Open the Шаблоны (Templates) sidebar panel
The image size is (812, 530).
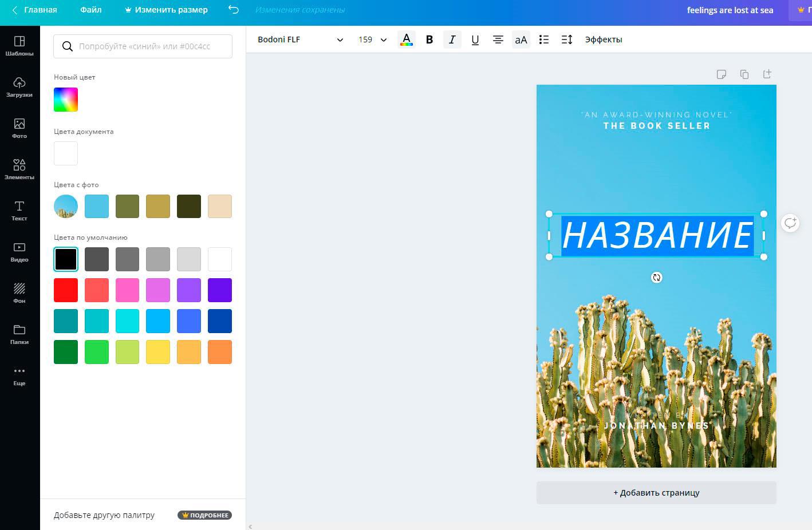(19, 46)
